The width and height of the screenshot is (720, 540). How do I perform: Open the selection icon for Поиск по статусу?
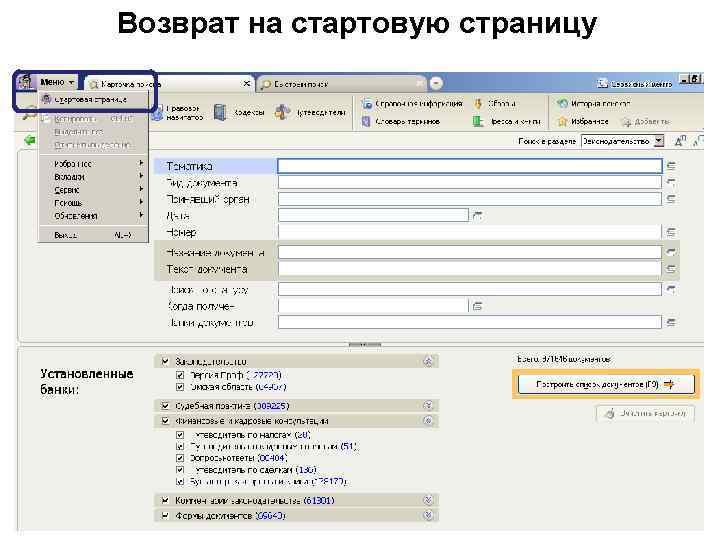[x=671, y=289]
